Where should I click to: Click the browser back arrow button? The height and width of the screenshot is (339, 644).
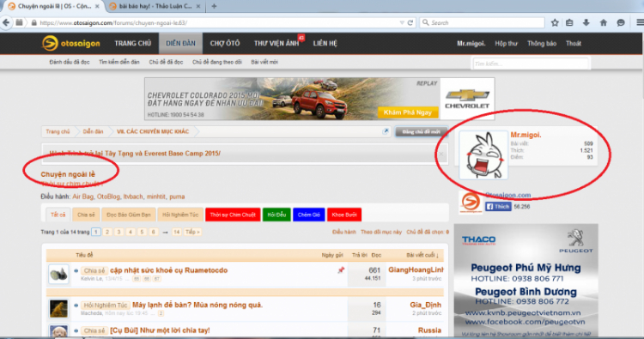[6, 22]
